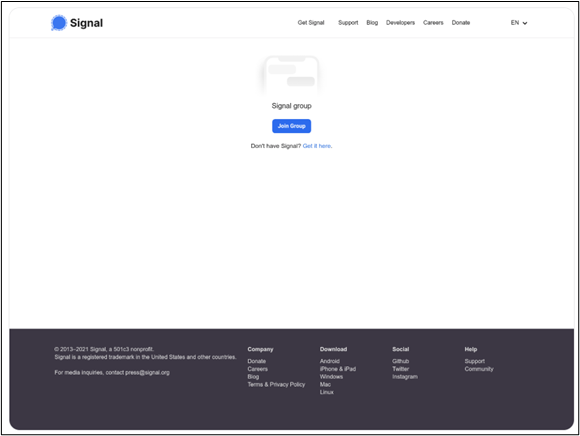This screenshot has height=436, width=580.
Task: Open Careers in the top navigation
Action: (433, 23)
